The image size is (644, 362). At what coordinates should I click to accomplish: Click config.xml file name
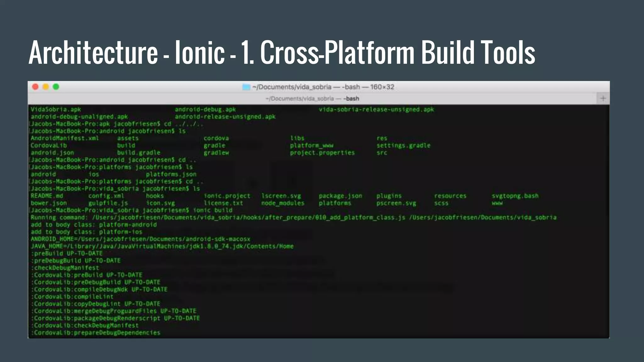point(106,196)
